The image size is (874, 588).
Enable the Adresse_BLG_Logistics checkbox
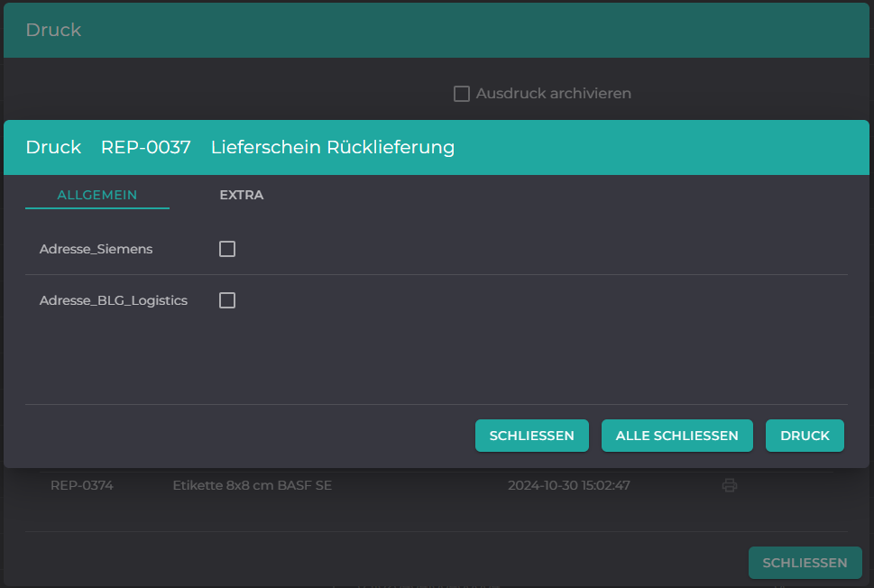click(x=227, y=300)
